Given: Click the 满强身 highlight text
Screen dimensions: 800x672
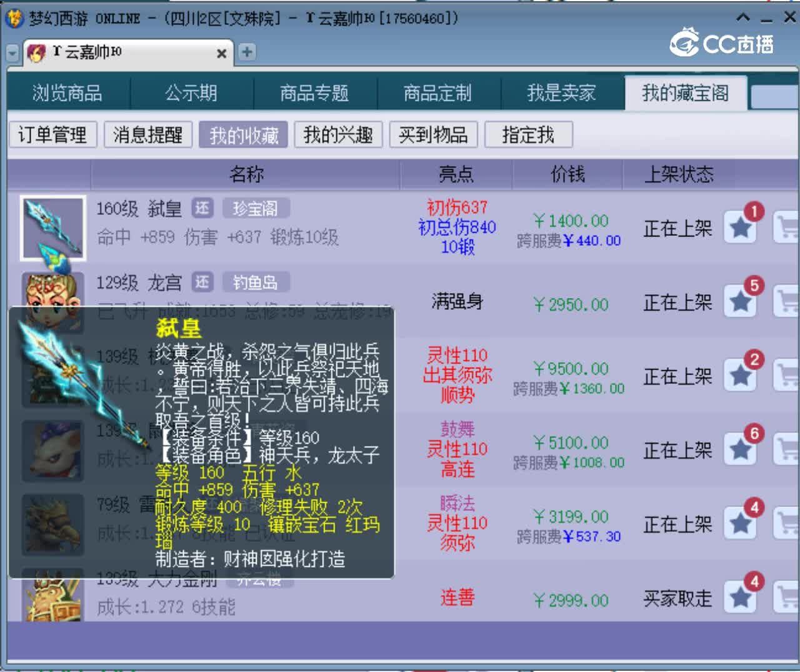Looking at the screenshot, I should (457, 302).
